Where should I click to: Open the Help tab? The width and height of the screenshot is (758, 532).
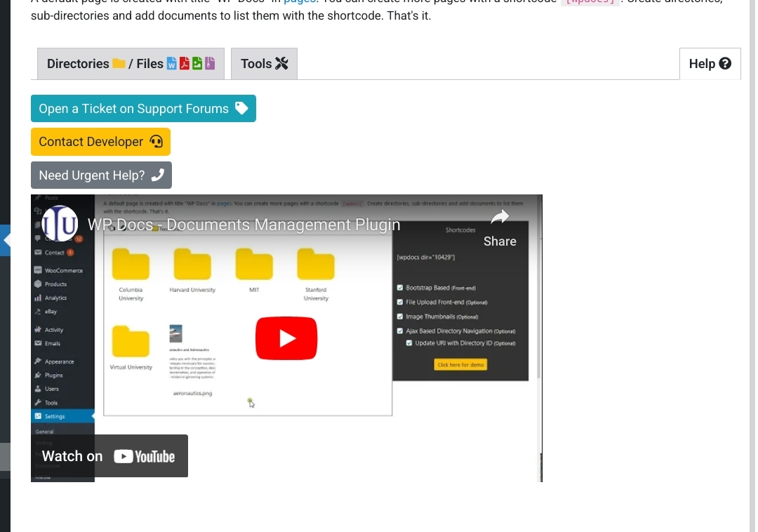click(x=710, y=64)
